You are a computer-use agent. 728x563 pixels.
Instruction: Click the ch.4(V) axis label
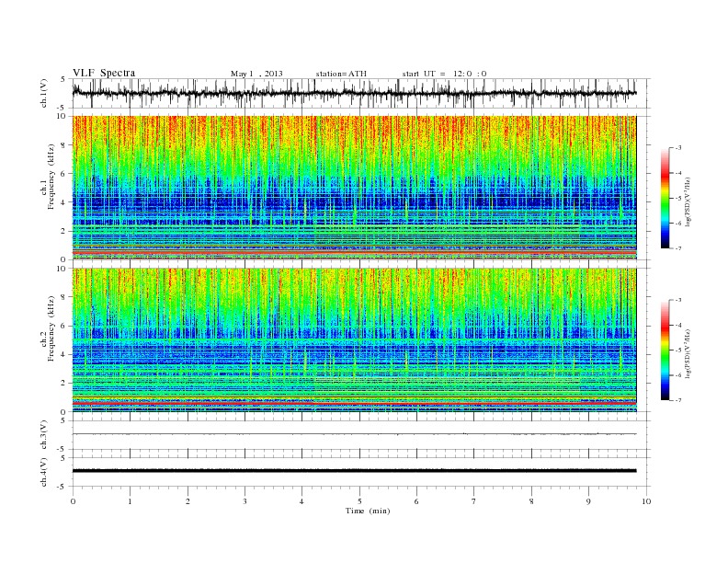(44, 472)
